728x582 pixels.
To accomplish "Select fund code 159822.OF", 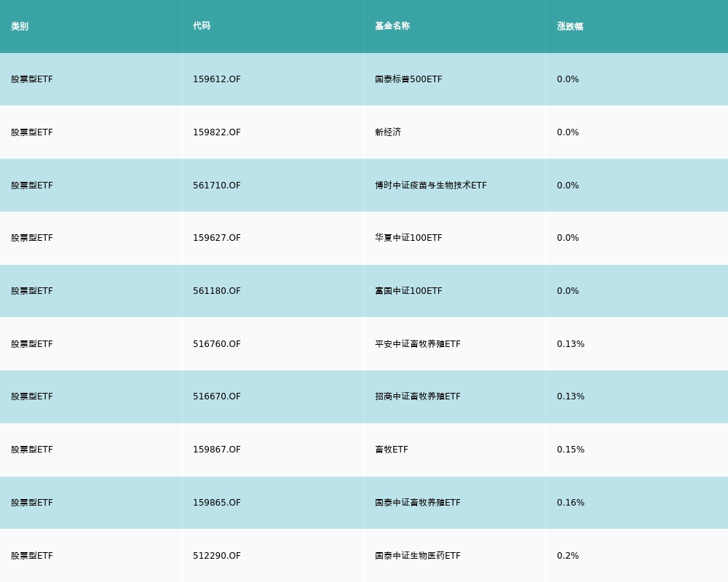I will (217, 132).
